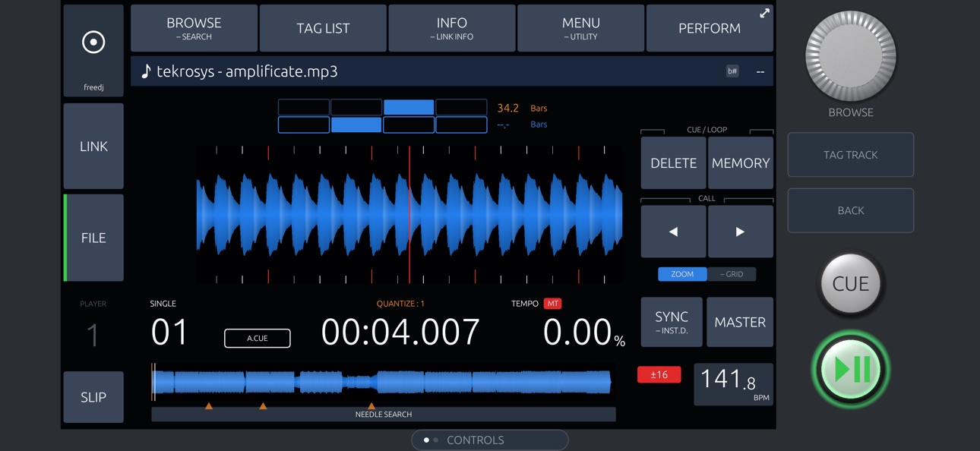
Task: Toggle SYNC – INST.D. button
Action: (x=672, y=322)
